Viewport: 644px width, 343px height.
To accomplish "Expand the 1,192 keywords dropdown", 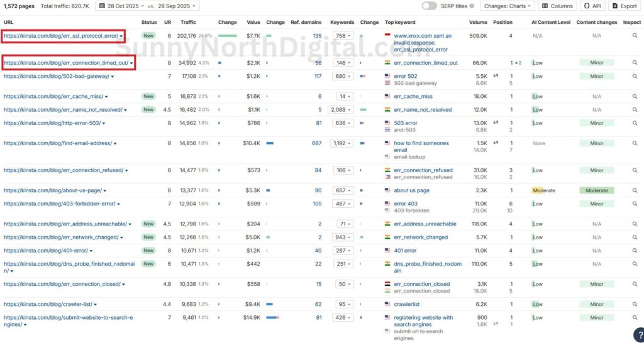I will click(x=342, y=143).
